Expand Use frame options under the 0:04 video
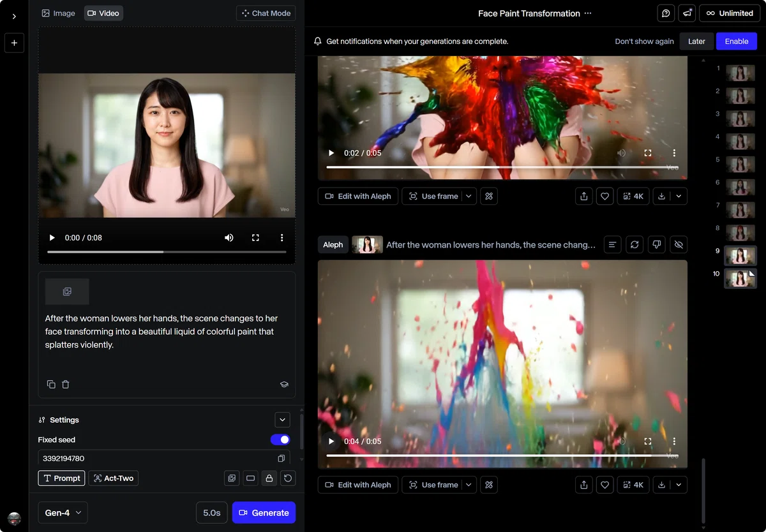Image resolution: width=766 pixels, height=532 pixels. (x=469, y=485)
